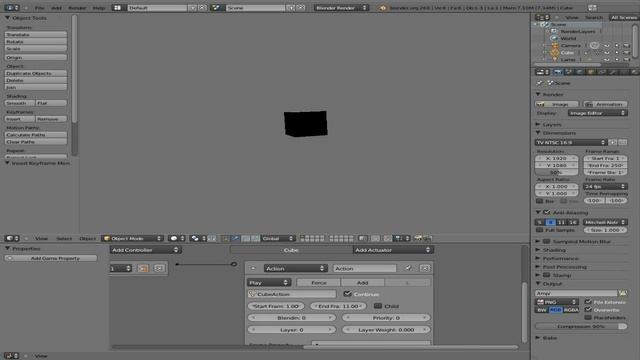Screen dimensions: 640x360
Task: Click the Translate button
Action: [36, 35]
